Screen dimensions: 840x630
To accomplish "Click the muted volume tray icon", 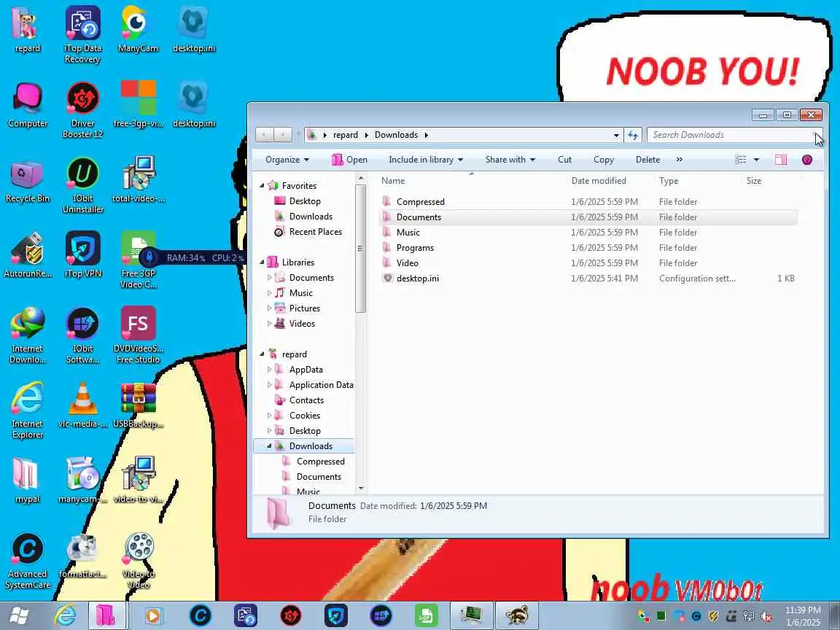I will pos(766,616).
